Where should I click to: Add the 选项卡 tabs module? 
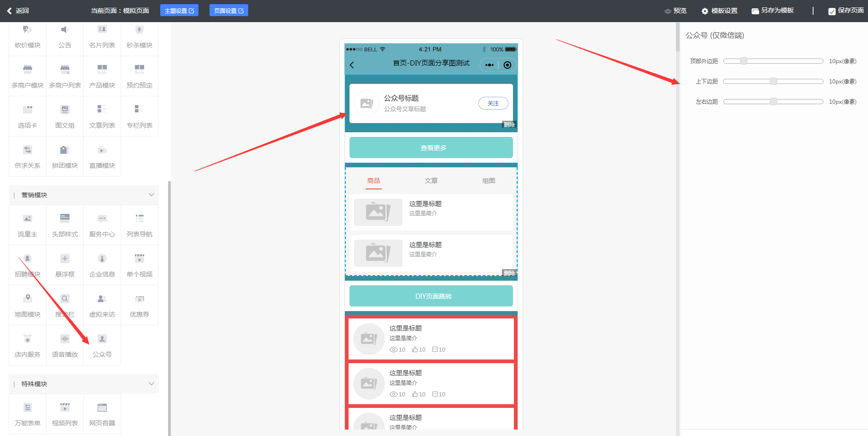pos(28,117)
